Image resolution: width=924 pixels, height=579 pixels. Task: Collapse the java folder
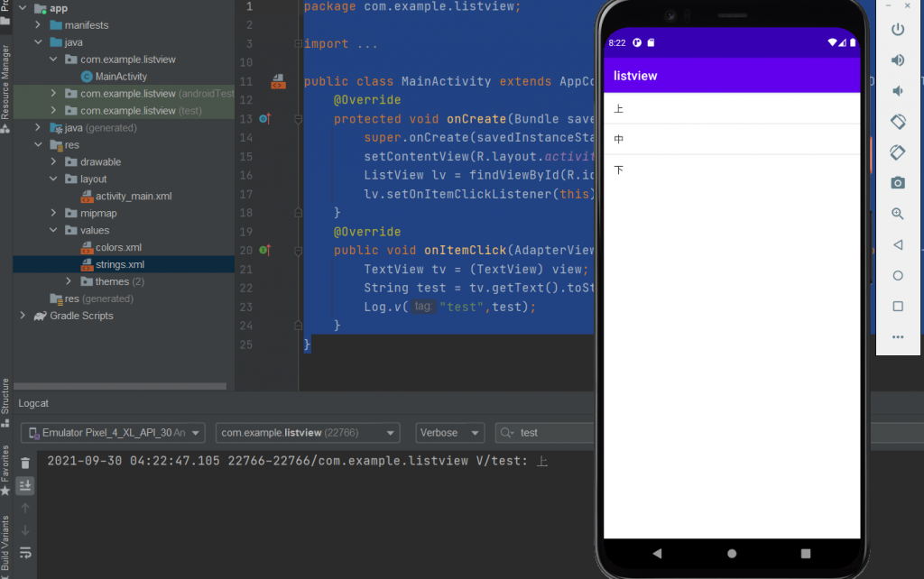point(38,41)
